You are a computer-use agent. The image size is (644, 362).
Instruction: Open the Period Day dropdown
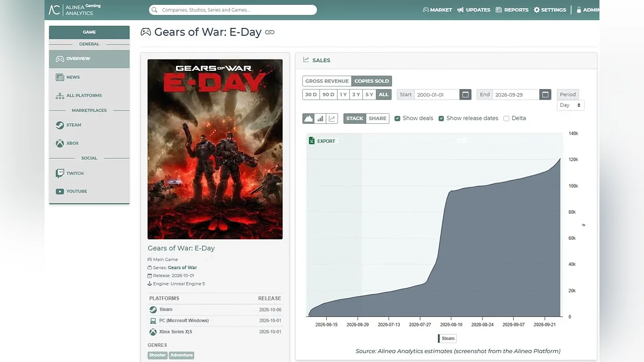click(570, 105)
